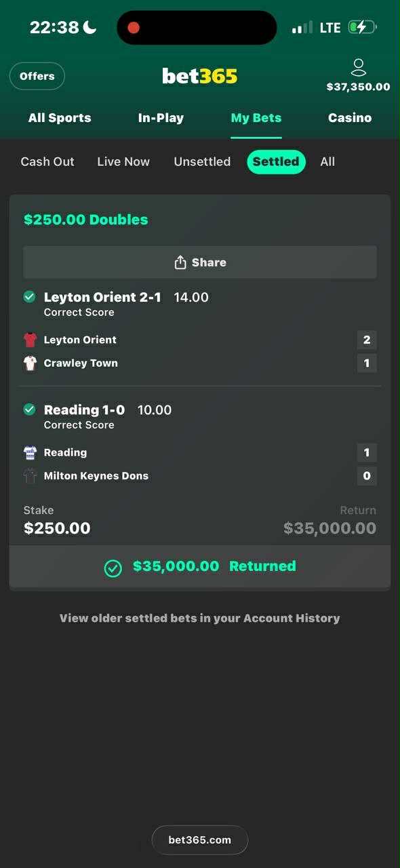Tap the green check beside Leyton Orient 2-1
This screenshot has height=868, width=400.
[29, 296]
